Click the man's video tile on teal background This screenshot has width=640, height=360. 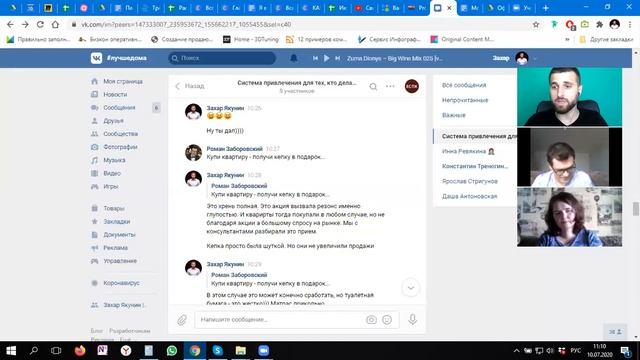pyautogui.click(x=569, y=97)
